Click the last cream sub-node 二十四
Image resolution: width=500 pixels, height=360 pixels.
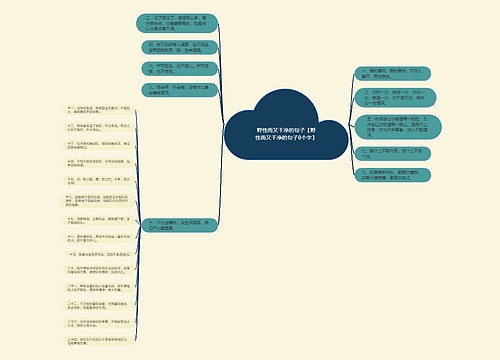point(98,341)
